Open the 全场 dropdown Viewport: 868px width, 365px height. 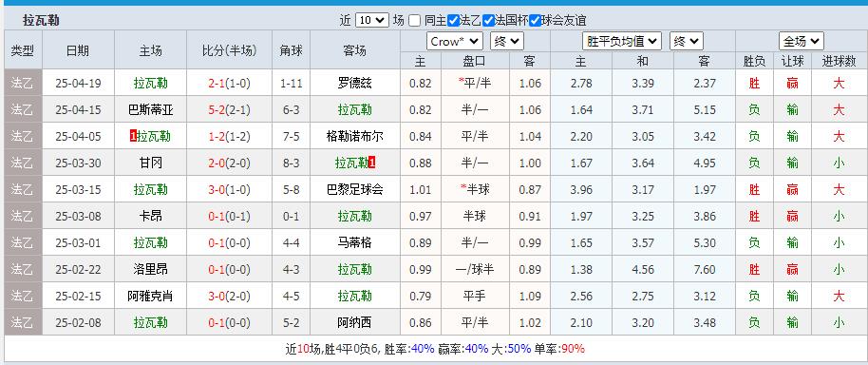[x=801, y=42]
